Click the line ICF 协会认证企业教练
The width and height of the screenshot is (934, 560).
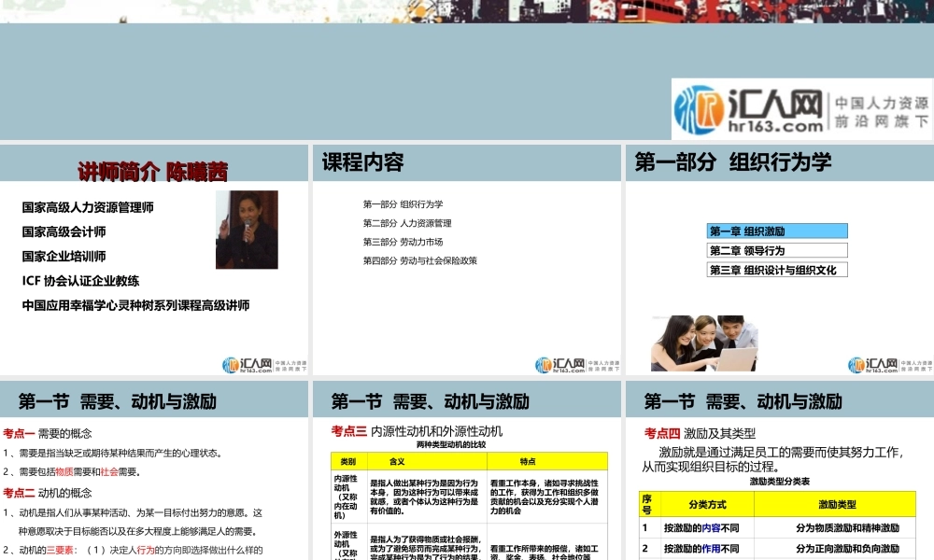coord(80,280)
